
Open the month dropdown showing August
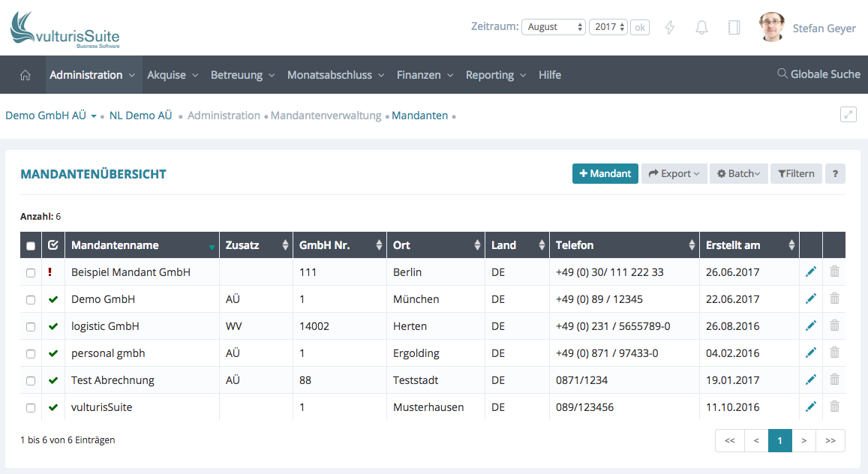(x=553, y=27)
